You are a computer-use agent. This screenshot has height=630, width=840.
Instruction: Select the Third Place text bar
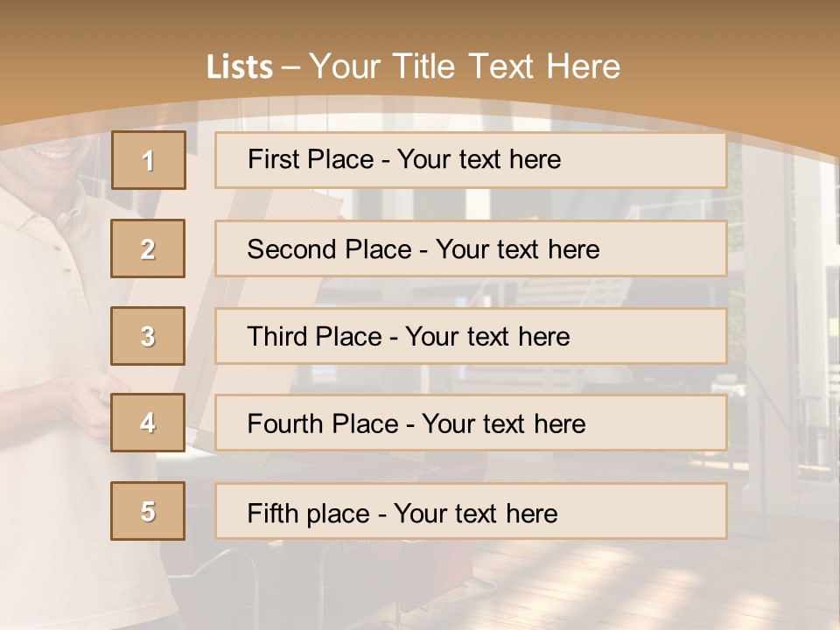(471, 336)
